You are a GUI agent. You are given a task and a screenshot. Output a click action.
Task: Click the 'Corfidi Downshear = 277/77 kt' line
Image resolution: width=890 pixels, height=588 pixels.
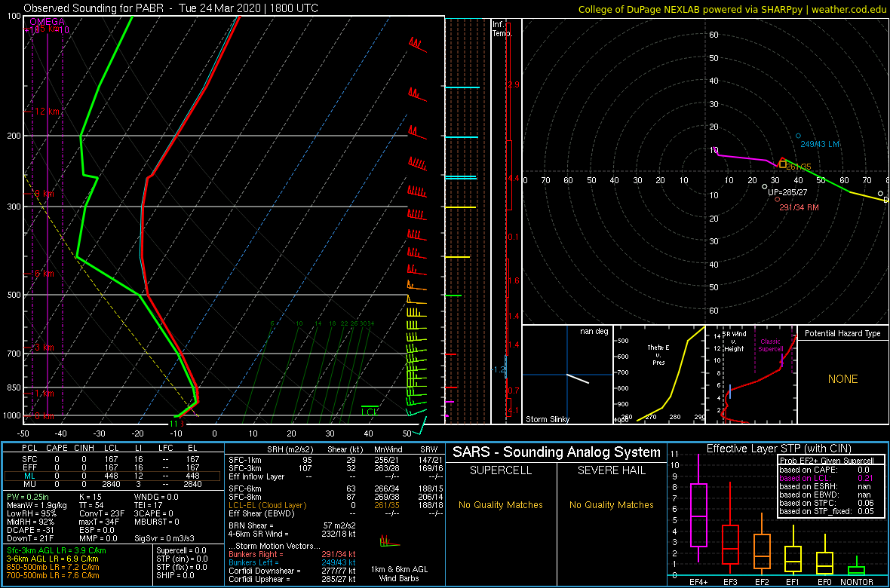click(292, 571)
